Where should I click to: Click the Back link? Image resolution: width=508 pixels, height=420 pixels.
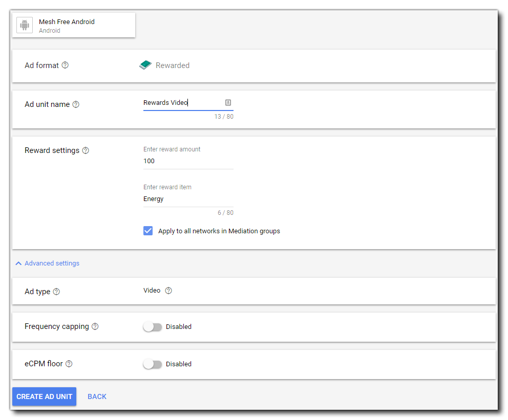click(97, 396)
